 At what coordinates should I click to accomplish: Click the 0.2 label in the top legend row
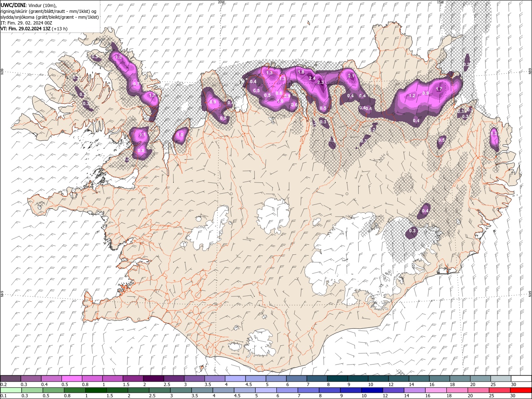point(3,384)
